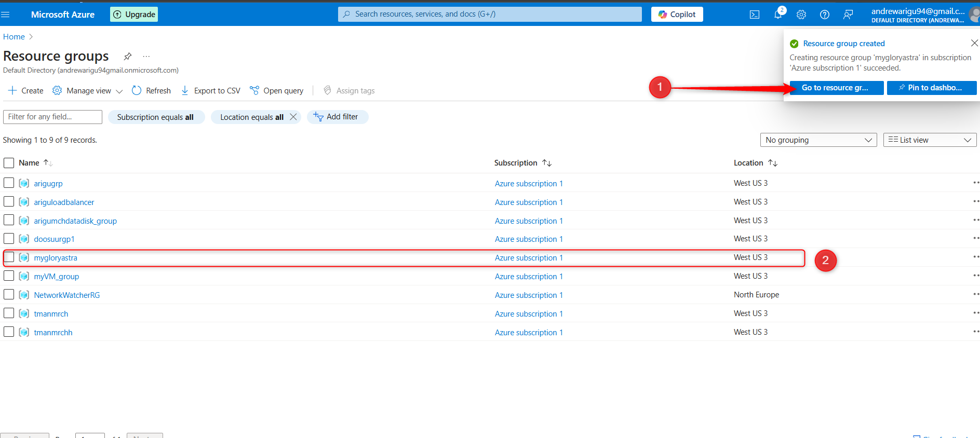Click the top search resources box
This screenshot has width=980, height=438.
pos(490,15)
